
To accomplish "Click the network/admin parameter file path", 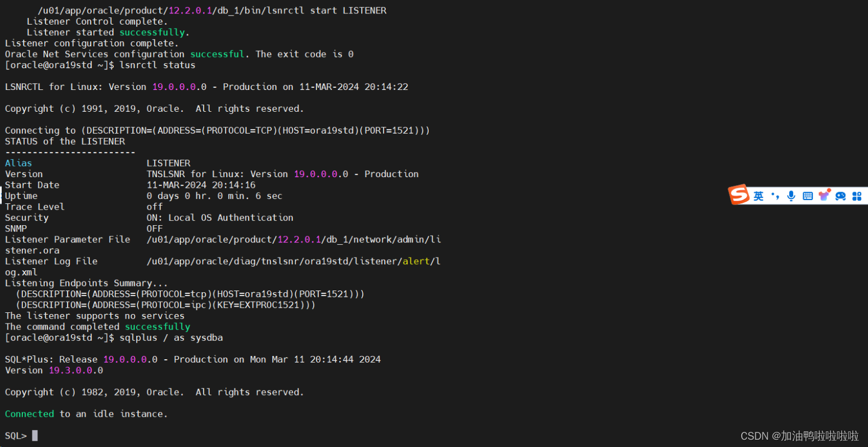I will pos(294,239).
